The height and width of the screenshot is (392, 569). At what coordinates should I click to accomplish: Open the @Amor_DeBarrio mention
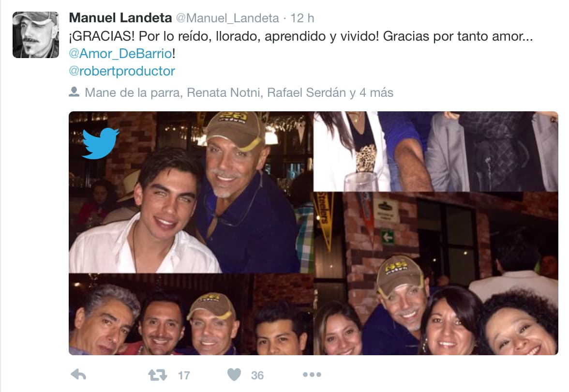120,54
